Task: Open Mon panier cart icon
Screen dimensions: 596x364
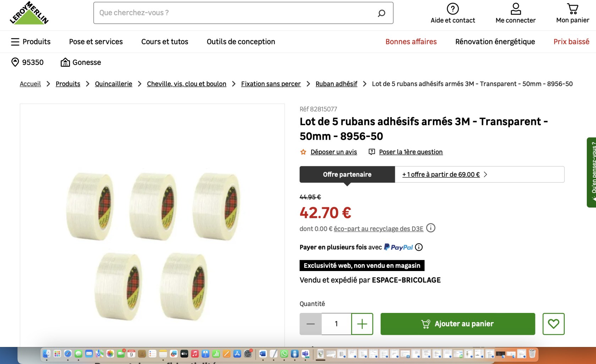Action: [x=573, y=9]
